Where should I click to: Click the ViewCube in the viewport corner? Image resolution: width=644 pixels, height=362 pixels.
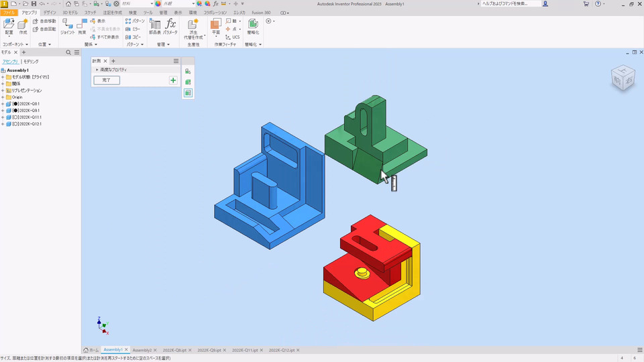point(623,78)
